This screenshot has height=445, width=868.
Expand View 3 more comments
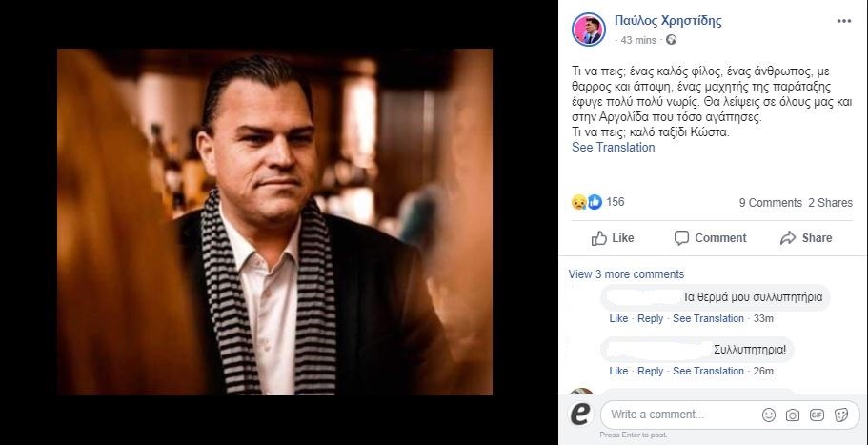626,274
